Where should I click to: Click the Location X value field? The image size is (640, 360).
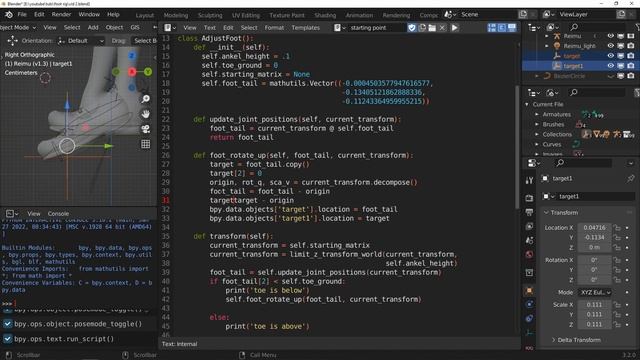coord(594,227)
